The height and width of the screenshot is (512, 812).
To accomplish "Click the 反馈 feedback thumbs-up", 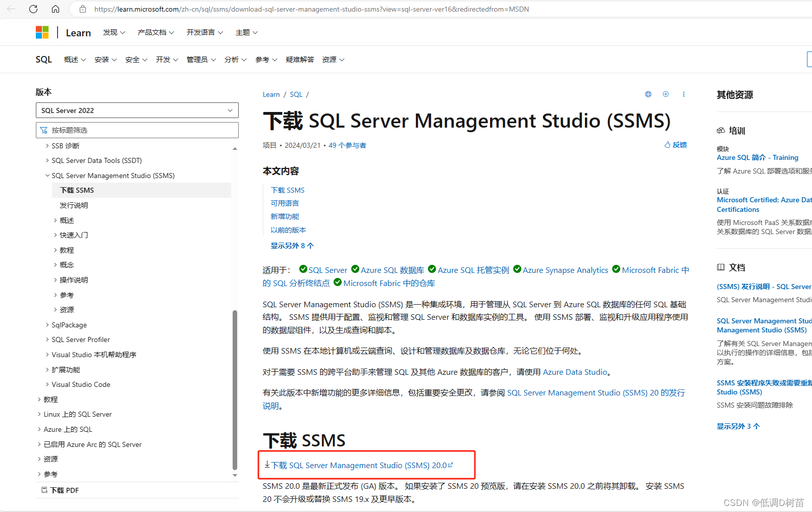I will pos(676,145).
